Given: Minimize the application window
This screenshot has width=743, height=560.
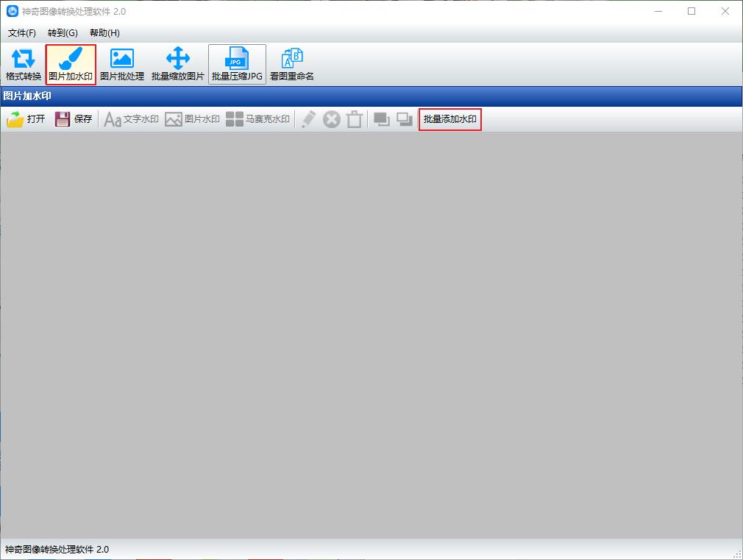Looking at the screenshot, I should (658, 11).
